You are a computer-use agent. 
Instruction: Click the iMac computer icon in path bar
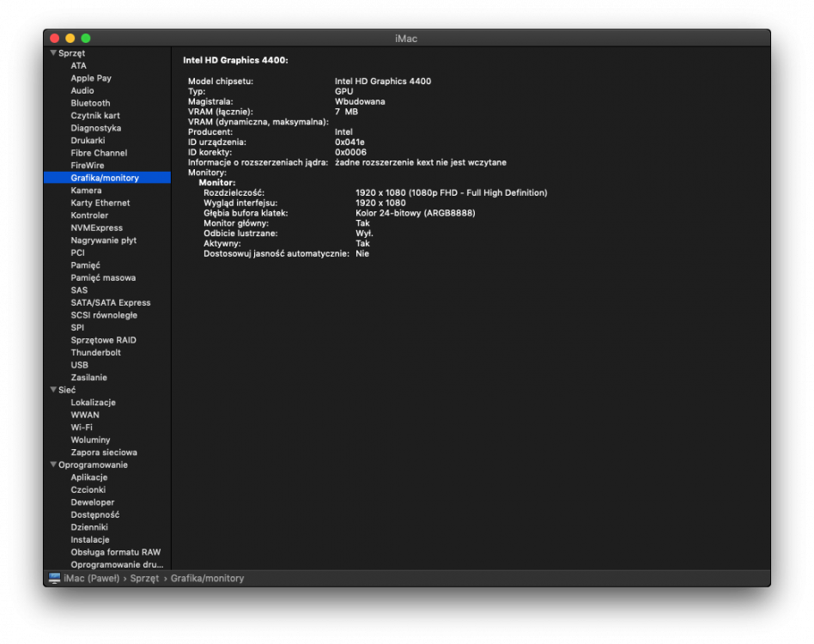[54, 578]
